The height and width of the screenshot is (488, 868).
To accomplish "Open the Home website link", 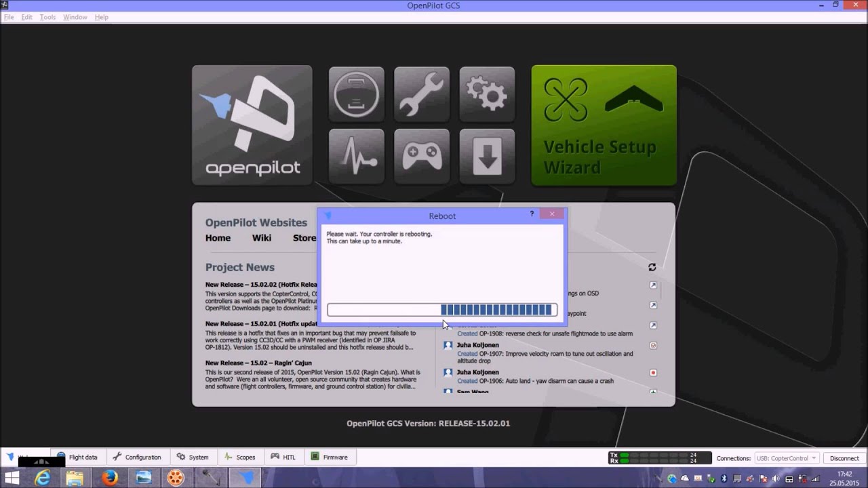I will [218, 238].
